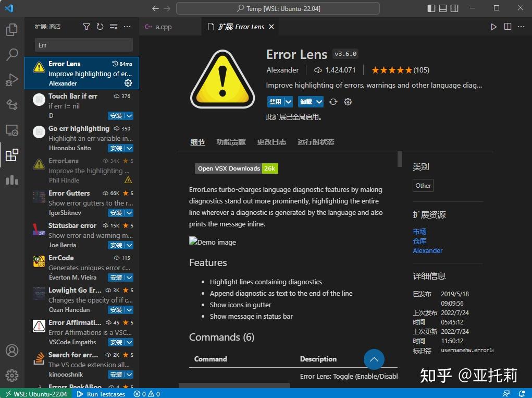
Task: Click the Err extension search box
Action: (x=82, y=45)
